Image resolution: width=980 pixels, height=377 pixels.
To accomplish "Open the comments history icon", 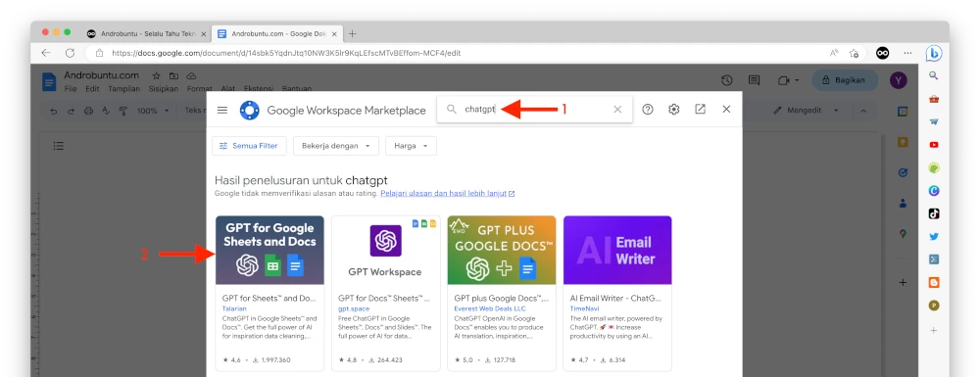I will pyautogui.click(x=755, y=80).
